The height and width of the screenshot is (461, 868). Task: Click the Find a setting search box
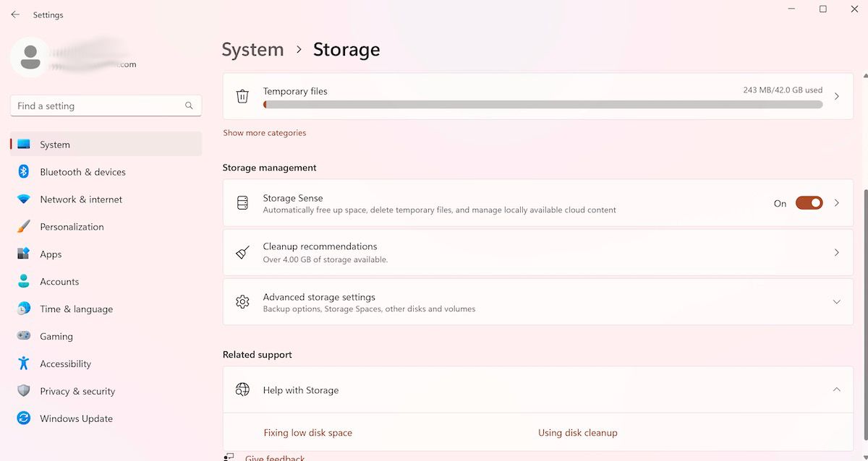pyautogui.click(x=105, y=105)
